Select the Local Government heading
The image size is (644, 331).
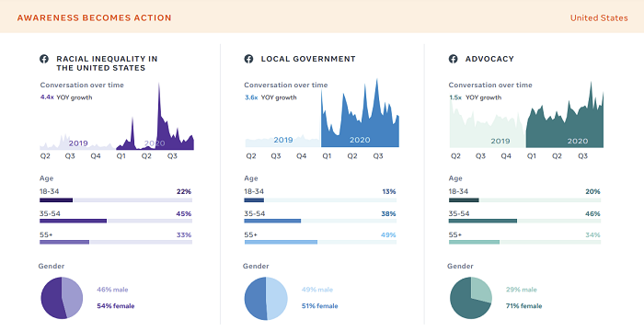(308, 59)
